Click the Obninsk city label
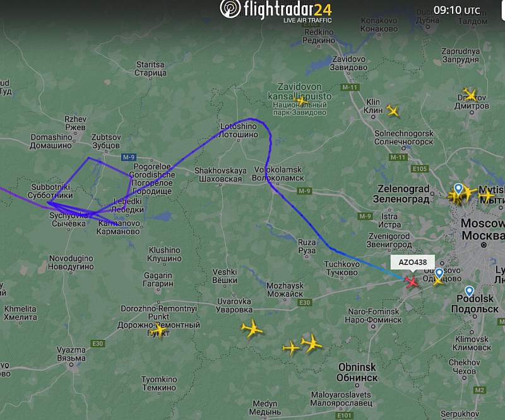This screenshot has width=505, height=420. coord(357,372)
